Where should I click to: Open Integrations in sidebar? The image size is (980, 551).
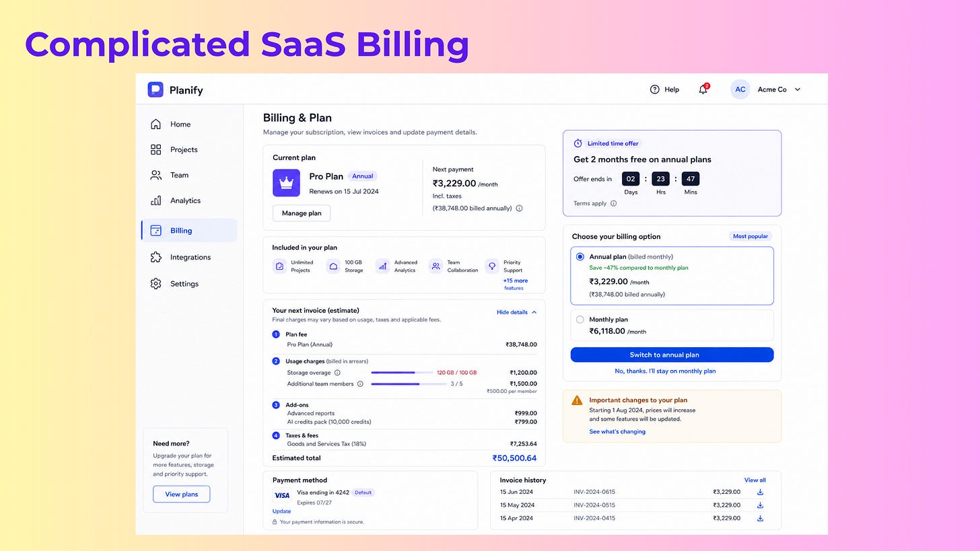(x=188, y=257)
